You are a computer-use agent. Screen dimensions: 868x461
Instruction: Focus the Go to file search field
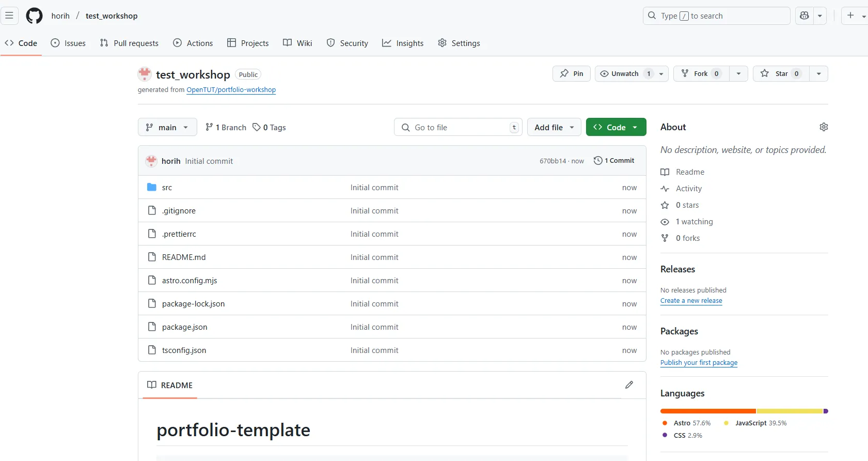(459, 127)
